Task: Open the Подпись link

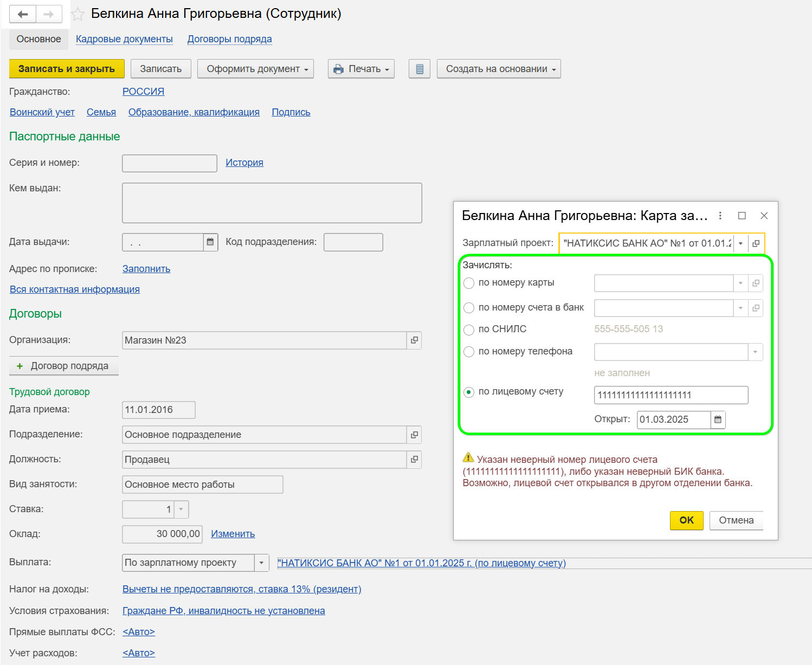Action: pyautogui.click(x=291, y=112)
